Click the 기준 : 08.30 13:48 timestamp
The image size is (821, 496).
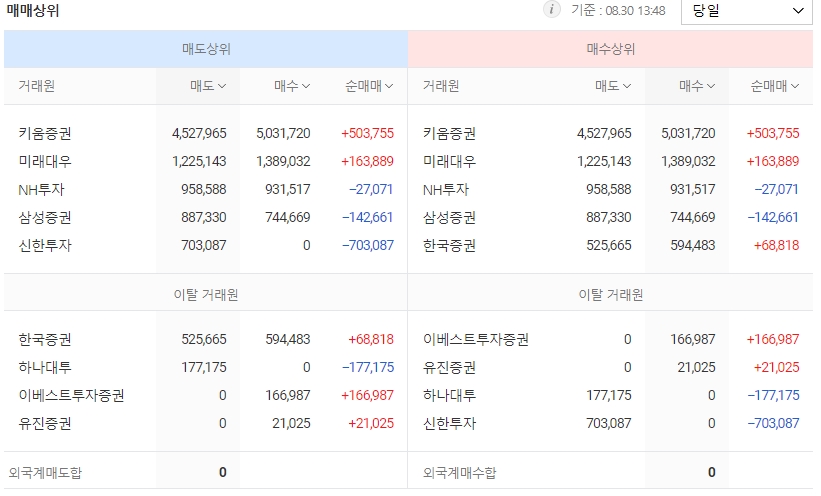point(618,10)
